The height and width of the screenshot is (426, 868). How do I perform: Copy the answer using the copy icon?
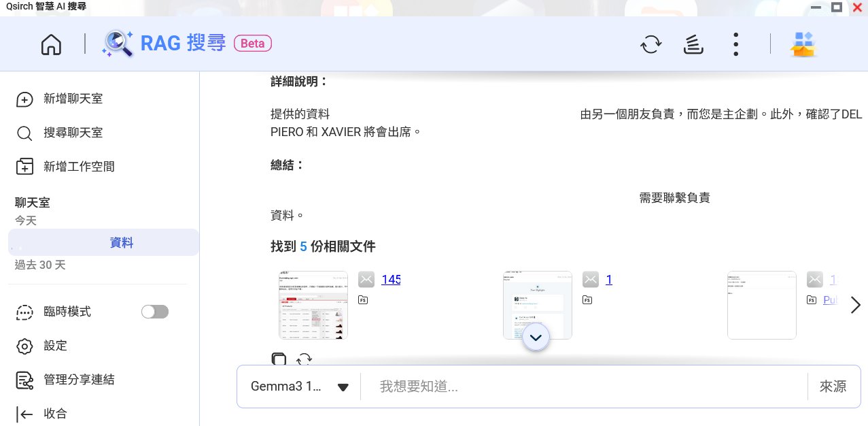click(x=279, y=359)
